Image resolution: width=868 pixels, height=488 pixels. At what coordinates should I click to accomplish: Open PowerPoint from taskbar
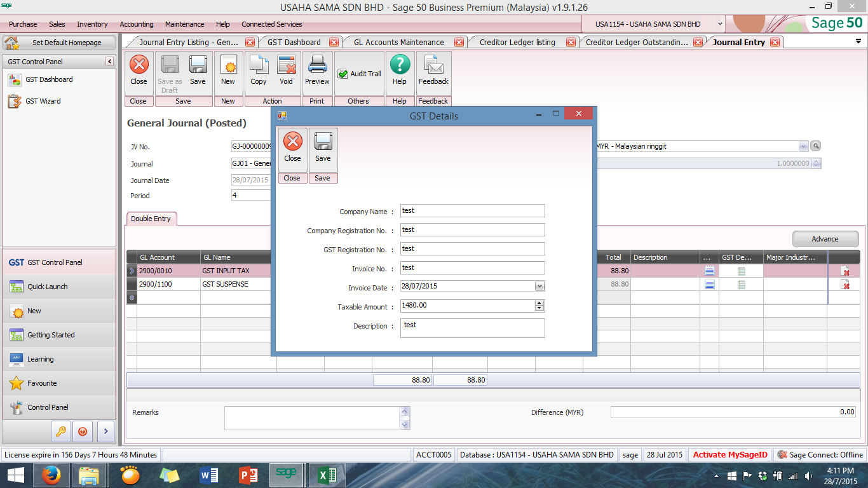pyautogui.click(x=248, y=475)
